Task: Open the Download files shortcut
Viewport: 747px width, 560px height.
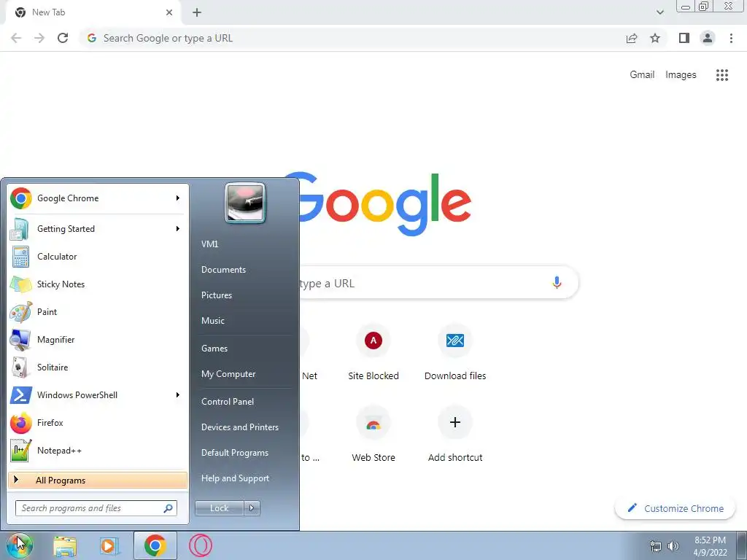Action: click(x=455, y=352)
